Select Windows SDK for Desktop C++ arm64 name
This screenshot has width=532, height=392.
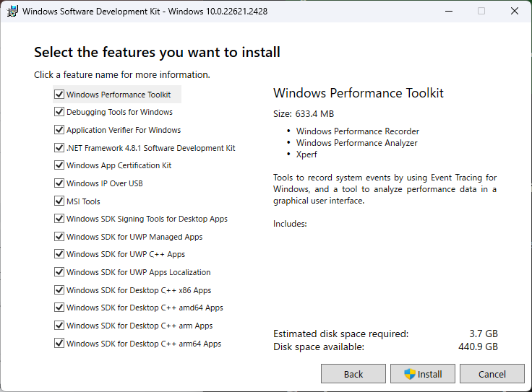coord(144,344)
